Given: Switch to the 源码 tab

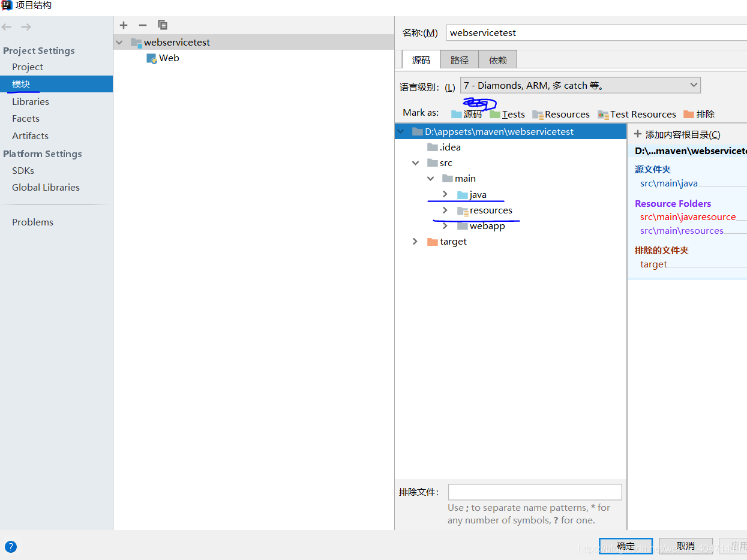Looking at the screenshot, I should (421, 60).
